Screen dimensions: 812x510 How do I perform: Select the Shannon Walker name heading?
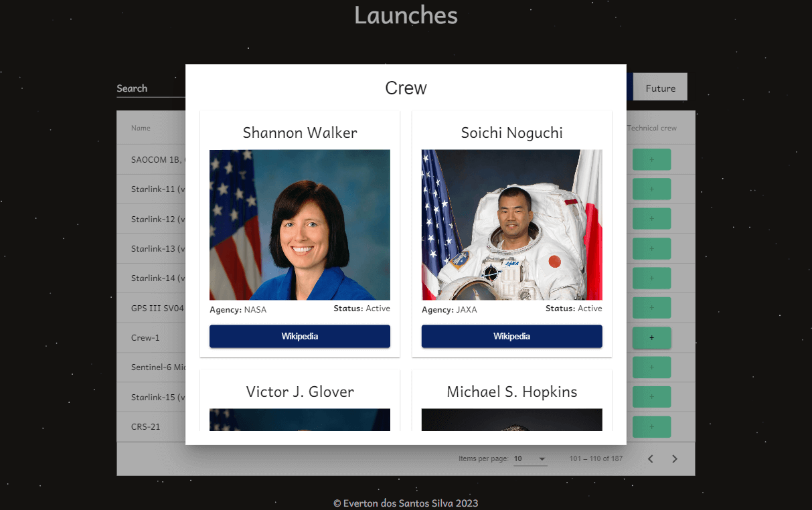300,133
